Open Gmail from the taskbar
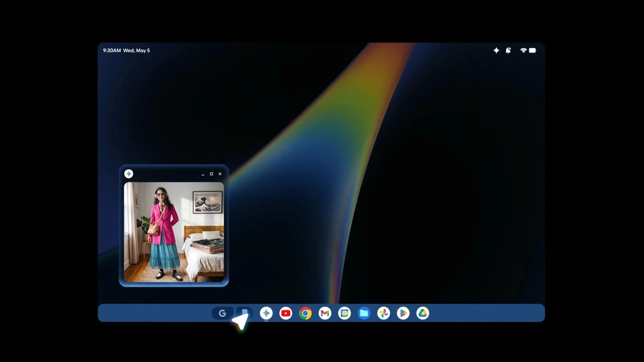 point(325,313)
